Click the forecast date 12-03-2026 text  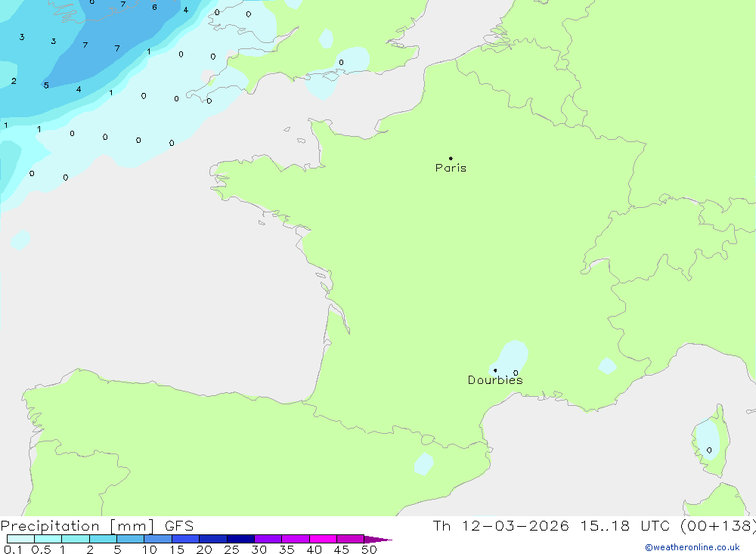click(x=515, y=525)
